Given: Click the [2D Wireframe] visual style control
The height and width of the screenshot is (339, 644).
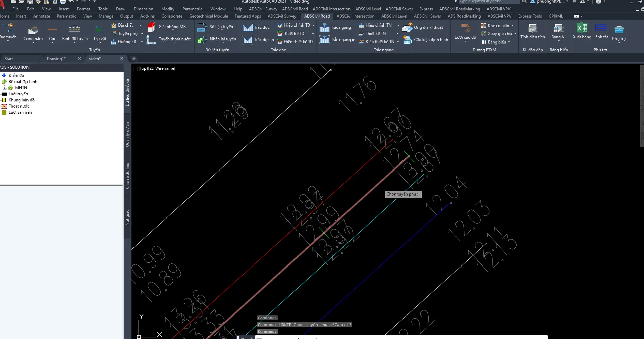Looking at the screenshot, I should (x=162, y=68).
